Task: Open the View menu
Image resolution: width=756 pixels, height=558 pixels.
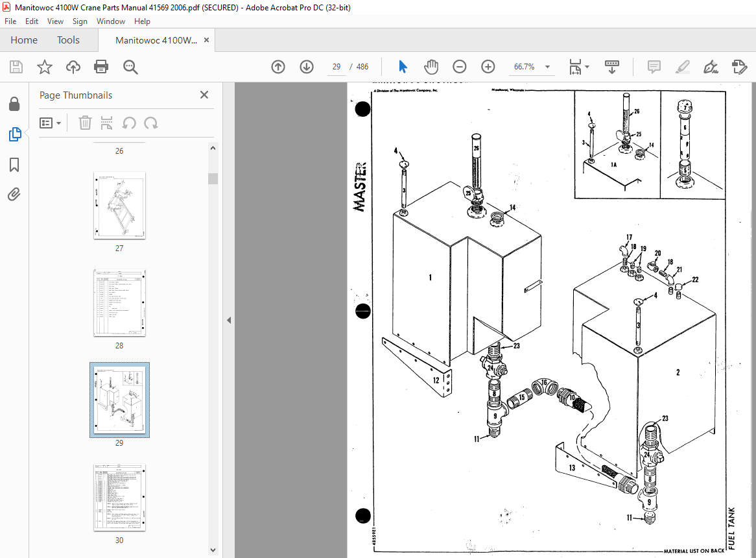Action: point(56,21)
